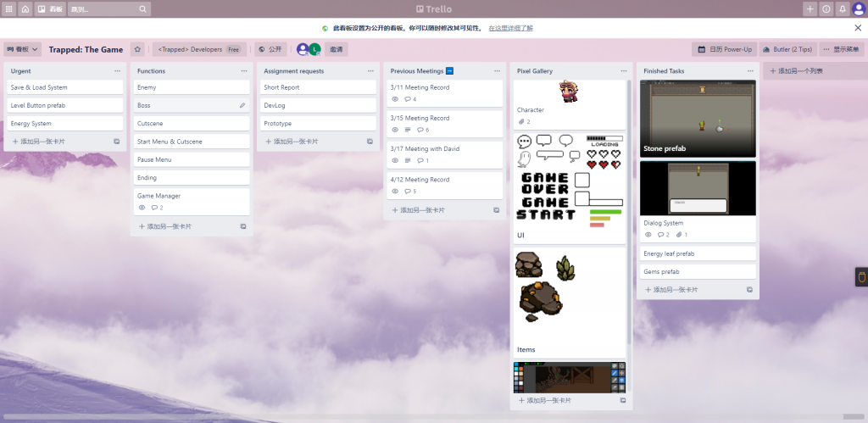Focus the header search field
This screenshot has width=868, height=423.
click(x=109, y=8)
